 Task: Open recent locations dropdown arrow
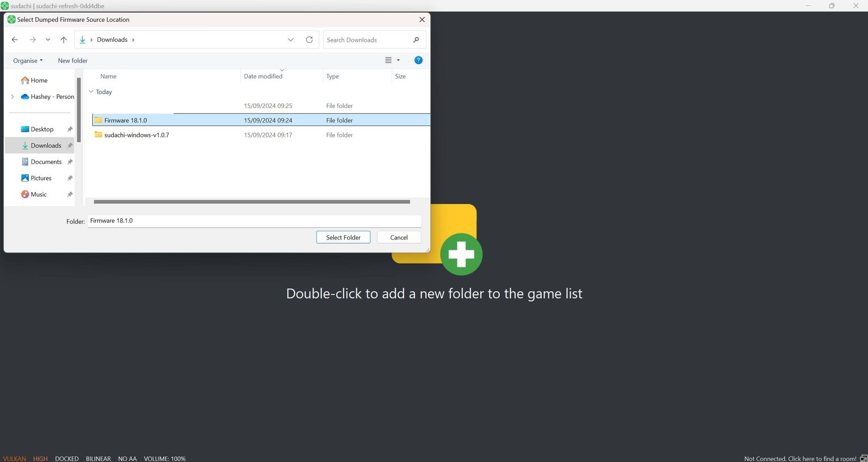[x=48, y=40]
